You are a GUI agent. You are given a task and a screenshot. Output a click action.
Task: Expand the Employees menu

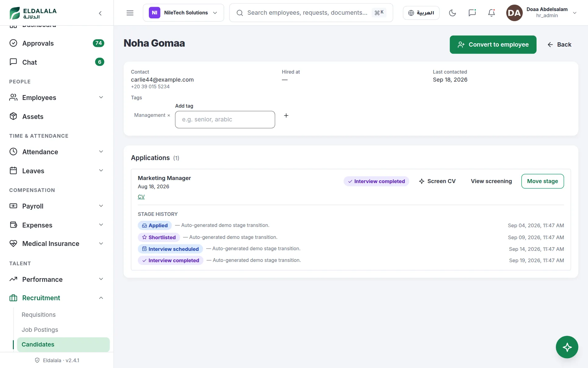(57, 98)
